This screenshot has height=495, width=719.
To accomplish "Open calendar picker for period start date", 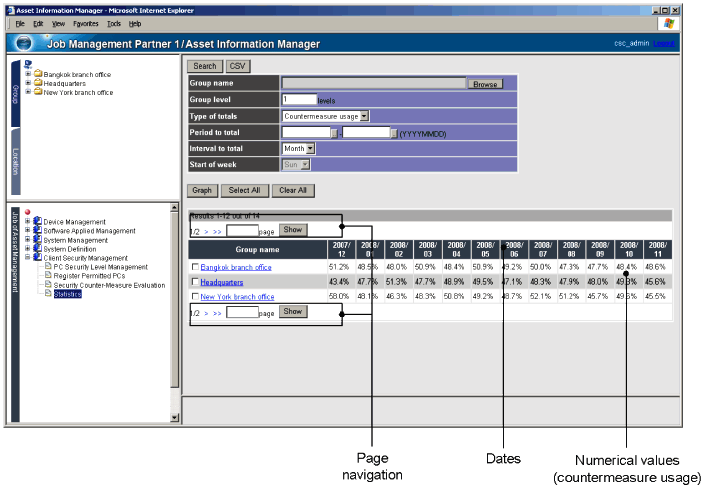I will pos(335,133).
